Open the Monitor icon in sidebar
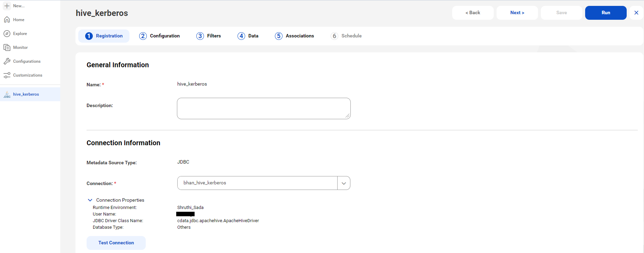The width and height of the screenshot is (644, 253). [x=7, y=47]
